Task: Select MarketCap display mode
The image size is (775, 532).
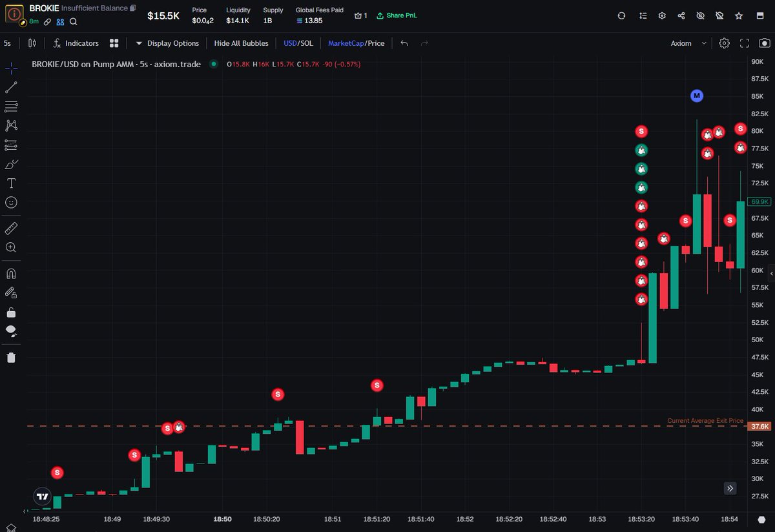Action: 346,43
